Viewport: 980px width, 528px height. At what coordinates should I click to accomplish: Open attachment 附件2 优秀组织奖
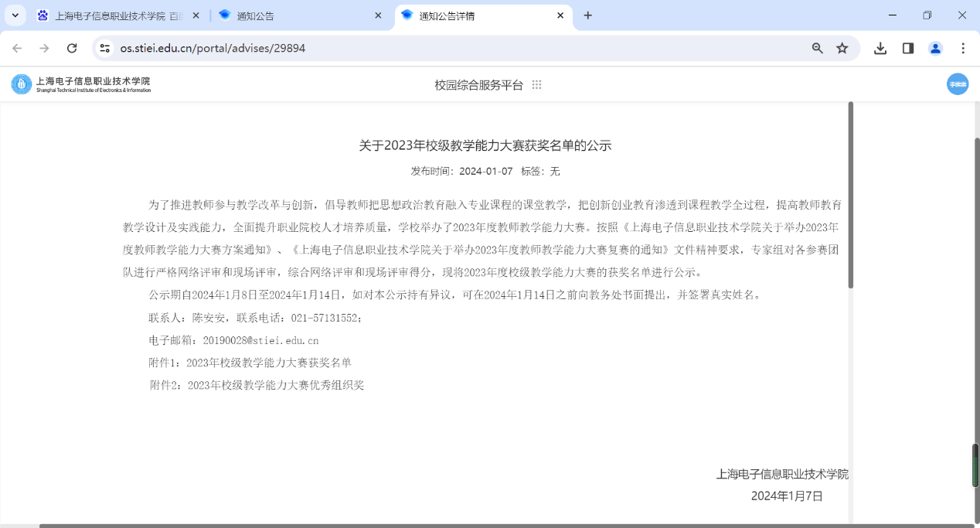point(275,385)
